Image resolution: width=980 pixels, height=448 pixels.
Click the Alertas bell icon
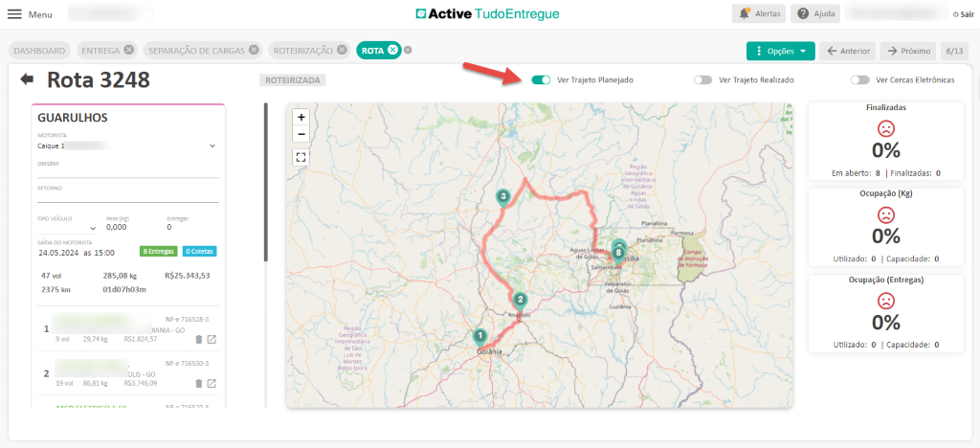(x=744, y=13)
